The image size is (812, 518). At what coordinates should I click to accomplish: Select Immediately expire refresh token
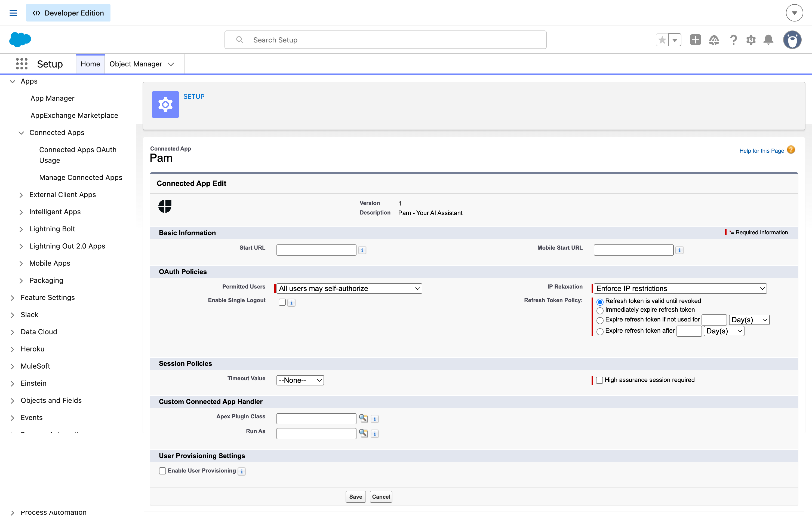(600, 311)
